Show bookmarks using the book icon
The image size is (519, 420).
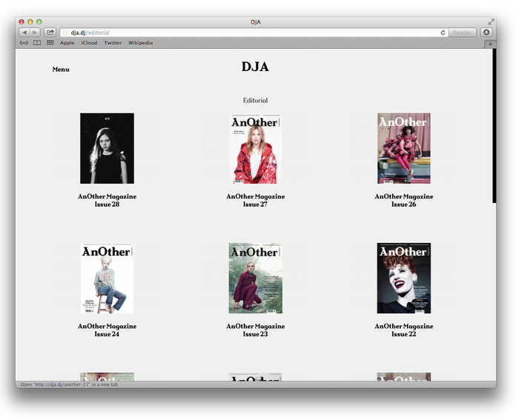[x=37, y=43]
